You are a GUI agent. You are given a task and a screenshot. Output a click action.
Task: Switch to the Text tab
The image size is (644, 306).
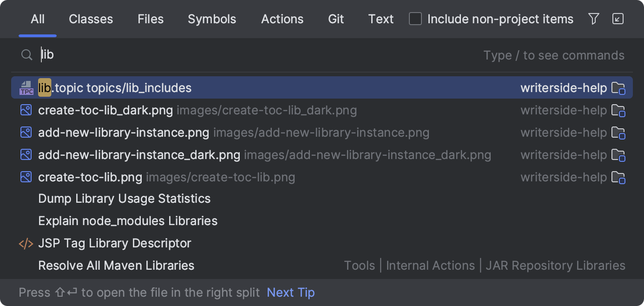381,19
